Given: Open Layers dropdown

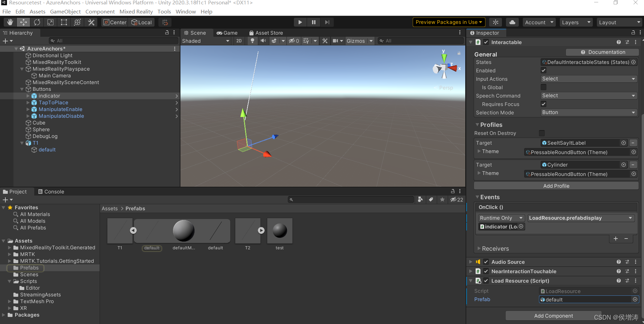Looking at the screenshot, I should point(576,22).
